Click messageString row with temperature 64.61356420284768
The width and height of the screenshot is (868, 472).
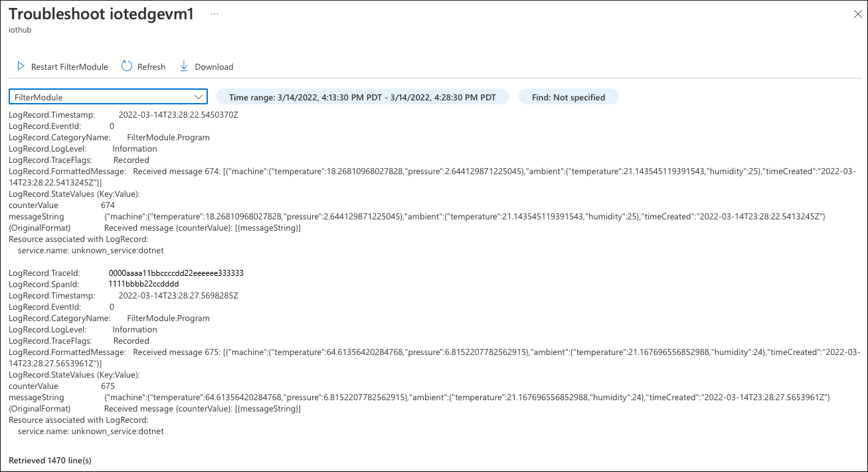coord(420,397)
